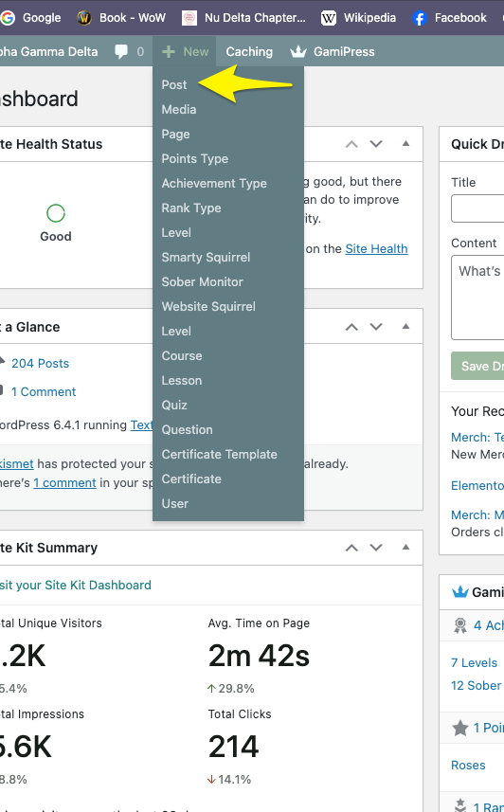Image resolution: width=504 pixels, height=812 pixels.
Task: Choose Sober Monitor in the New menu
Action: tap(202, 281)
